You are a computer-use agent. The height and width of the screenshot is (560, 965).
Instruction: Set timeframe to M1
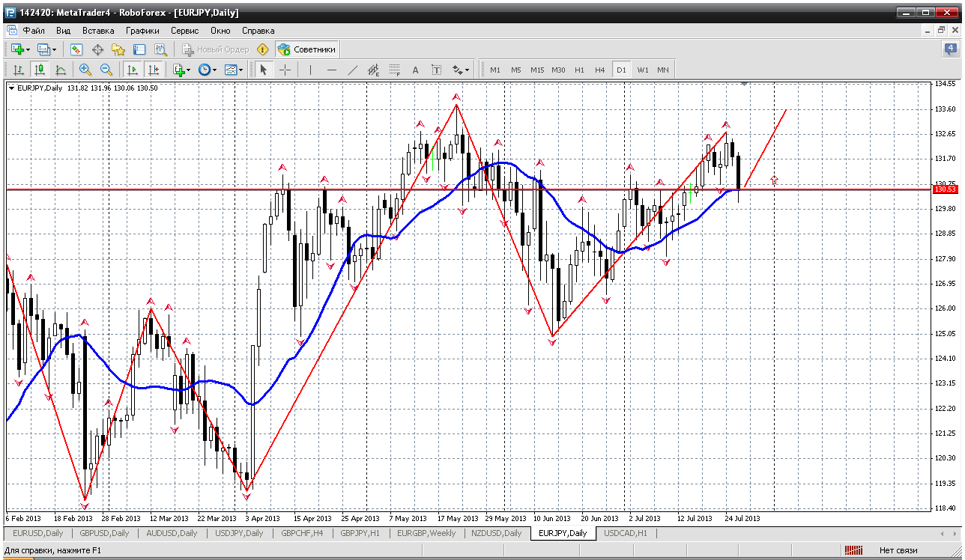(495, 70)
